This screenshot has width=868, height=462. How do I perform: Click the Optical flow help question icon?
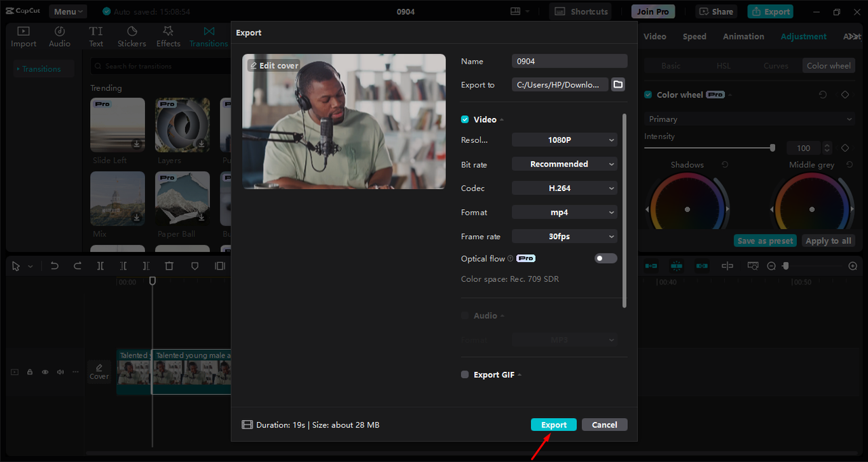click(x=511, y=259)
